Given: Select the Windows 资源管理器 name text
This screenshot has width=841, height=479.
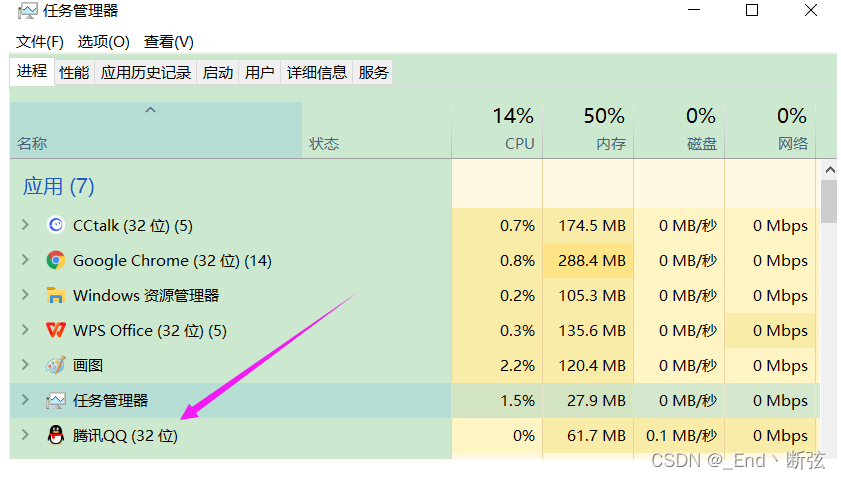Looking at the screenshot, I should 146,296.
